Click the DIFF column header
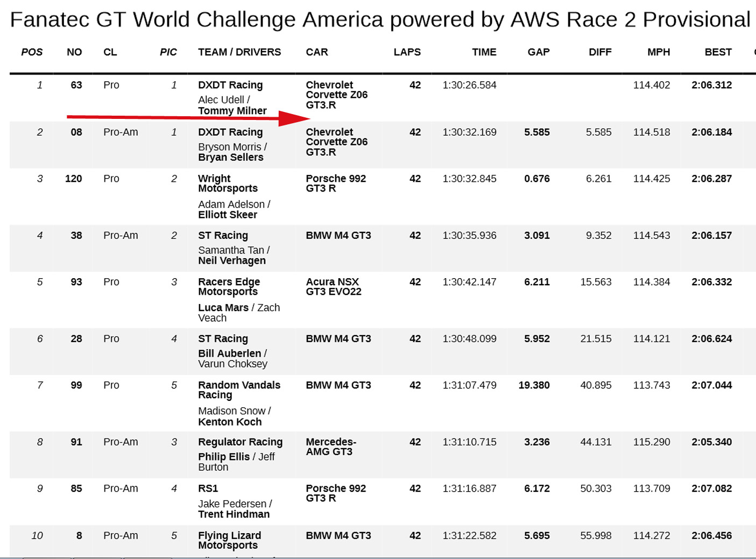 click(x=600, y=52)
